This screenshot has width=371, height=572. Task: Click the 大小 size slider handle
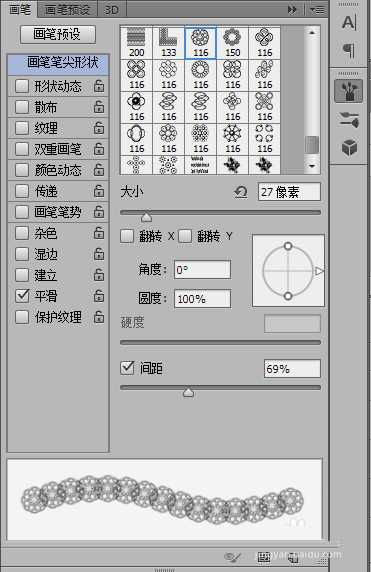click(x=146, y=217)
